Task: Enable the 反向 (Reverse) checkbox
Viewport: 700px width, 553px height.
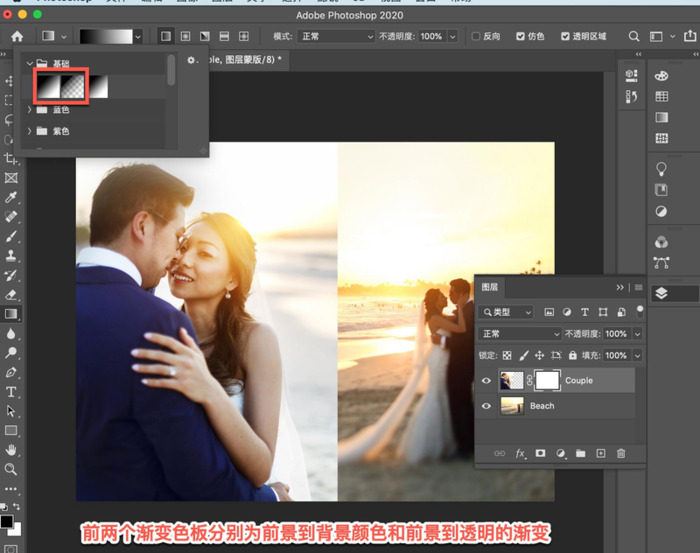Action: point(476,36)
